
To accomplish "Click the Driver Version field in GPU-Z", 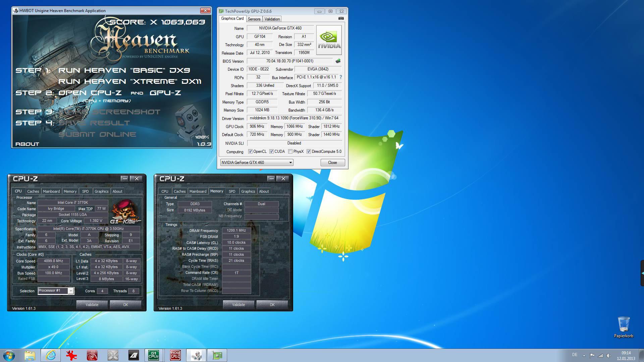I will point(294,118).
